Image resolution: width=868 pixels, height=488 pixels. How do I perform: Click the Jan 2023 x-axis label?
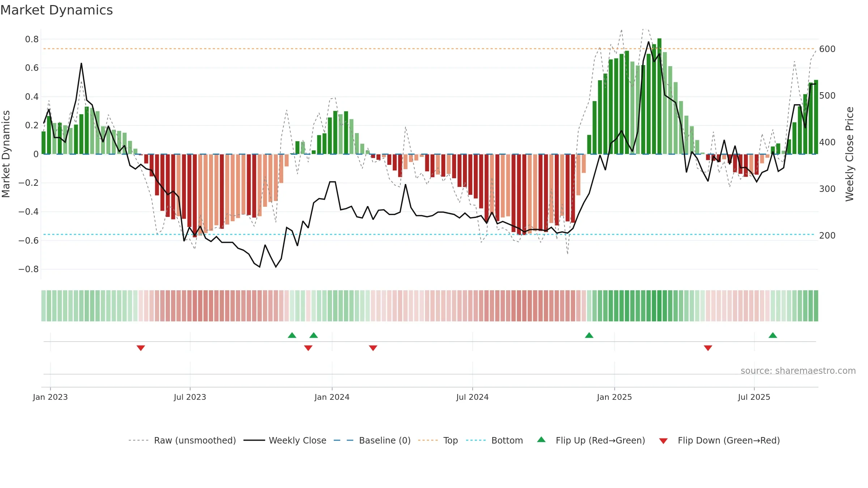pyautogui.click(x=50, y=397)
